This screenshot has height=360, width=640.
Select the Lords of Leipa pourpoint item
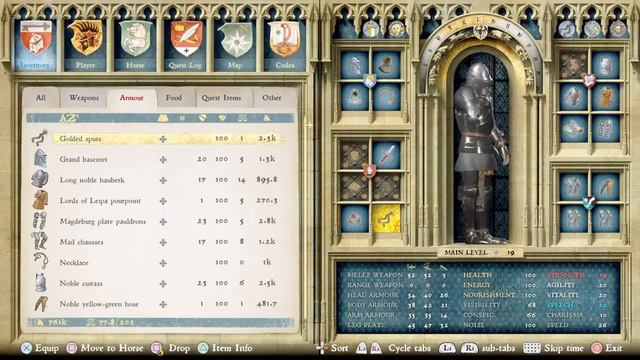(x=169, y=201)
